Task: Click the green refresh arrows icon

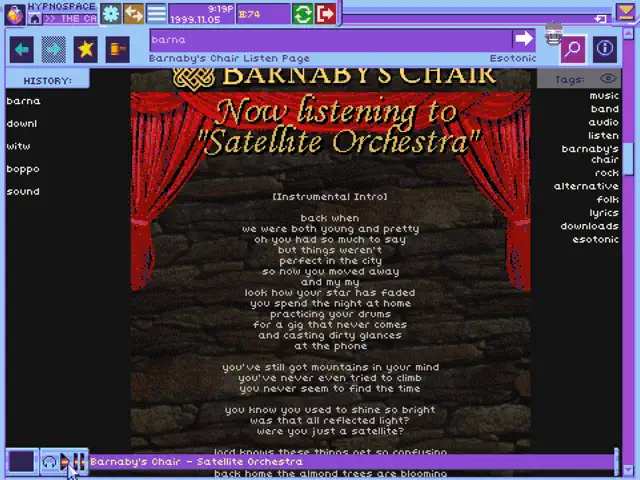Action: [302, 14]
